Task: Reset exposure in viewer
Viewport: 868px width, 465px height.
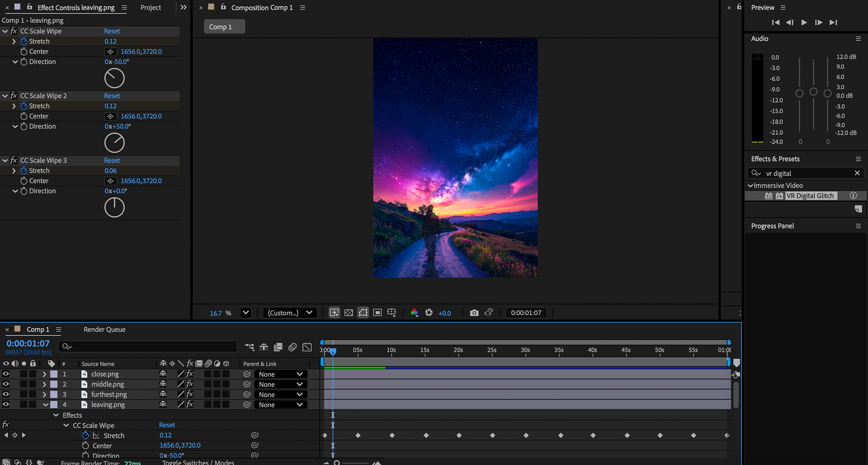Action: 429,313
